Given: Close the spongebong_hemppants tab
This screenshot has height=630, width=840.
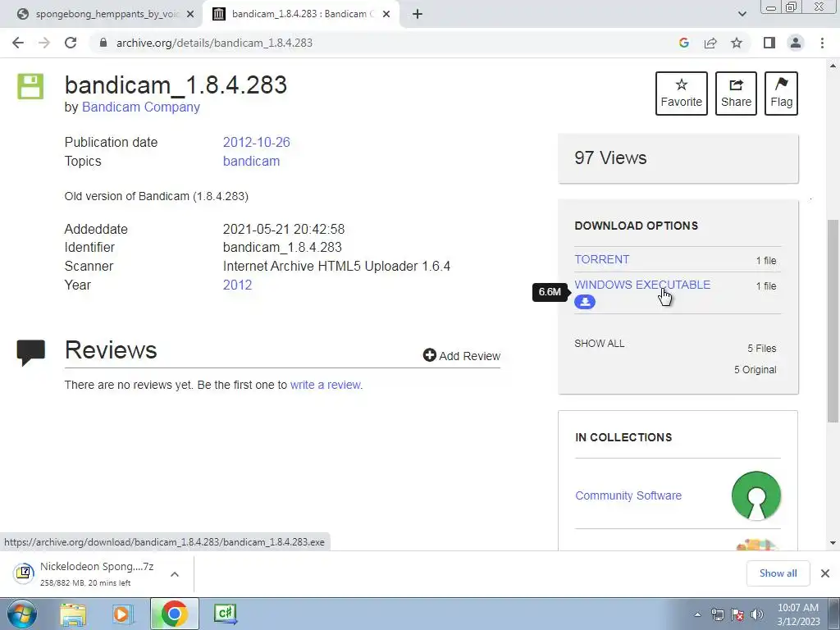Looking at the screenshot, I should point(190,14).
